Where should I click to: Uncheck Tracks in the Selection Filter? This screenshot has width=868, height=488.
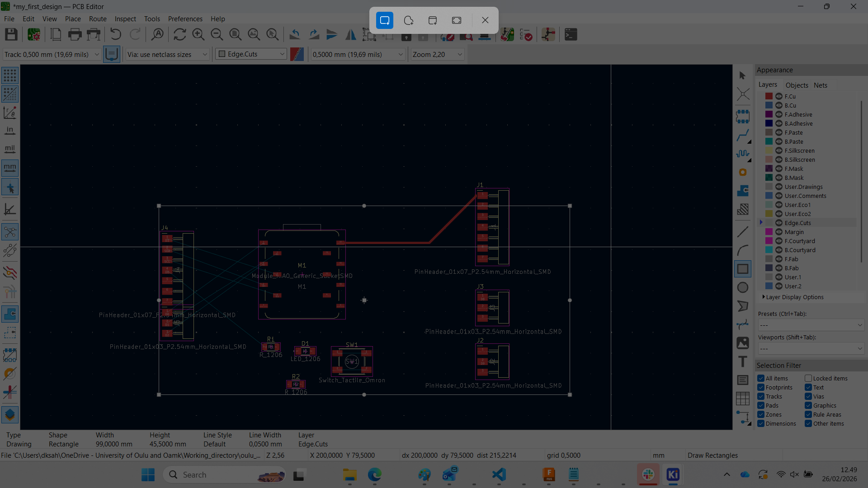click(x=760, y=396)
